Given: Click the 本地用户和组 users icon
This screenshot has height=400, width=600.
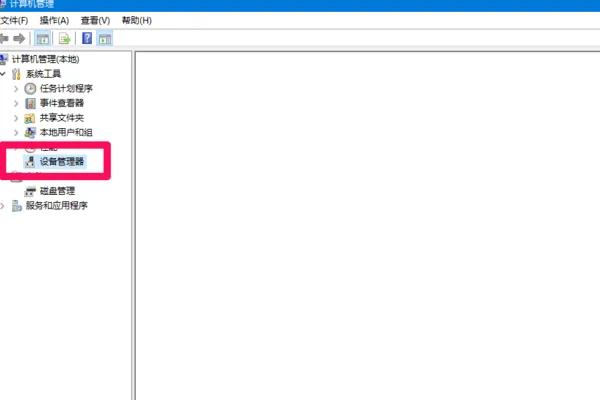Looking at the screenshot, I should 30,132.
